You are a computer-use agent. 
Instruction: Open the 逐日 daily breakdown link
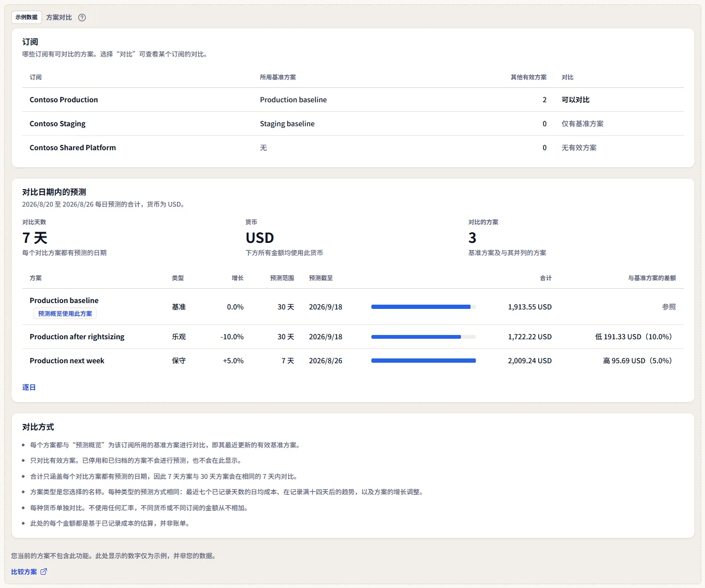coord(29,387)
